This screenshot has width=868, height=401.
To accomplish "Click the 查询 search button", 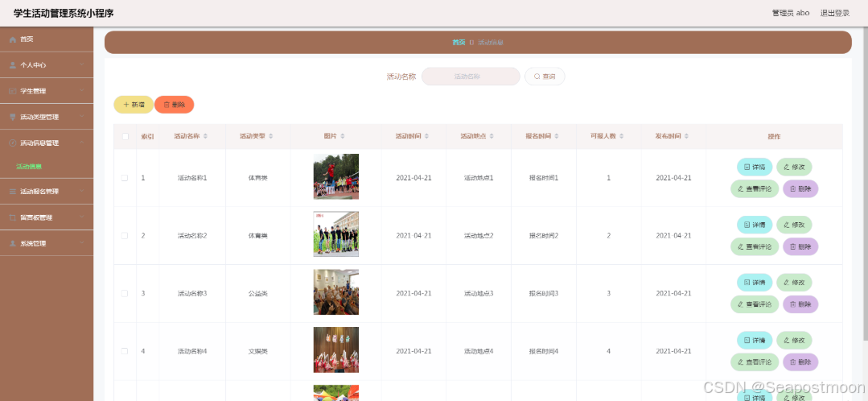I will pyautogui.click(x=545, y=76).
